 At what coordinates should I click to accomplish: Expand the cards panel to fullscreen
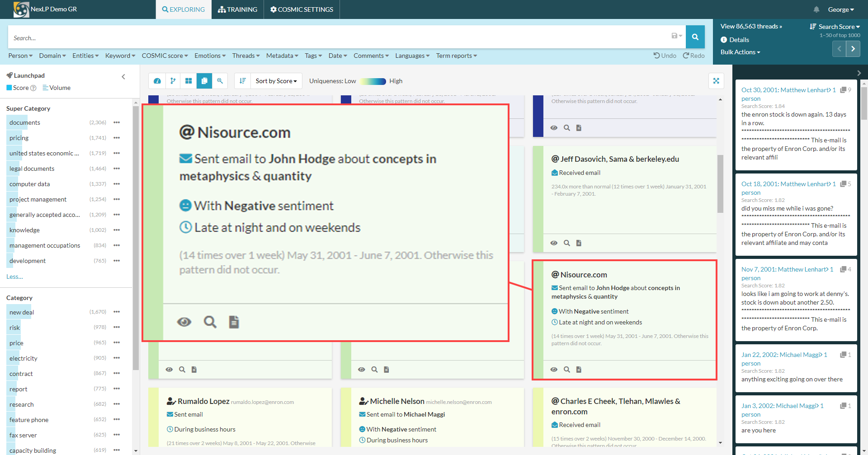click(716, 81)
